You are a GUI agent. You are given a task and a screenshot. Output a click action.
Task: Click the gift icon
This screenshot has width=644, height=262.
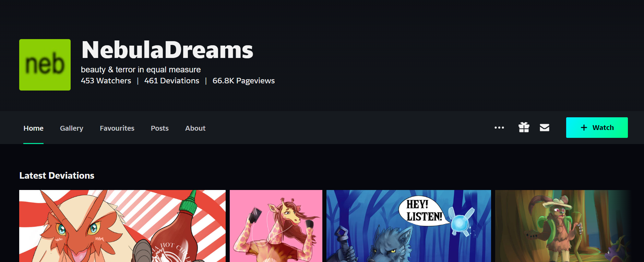pos(524,128)
